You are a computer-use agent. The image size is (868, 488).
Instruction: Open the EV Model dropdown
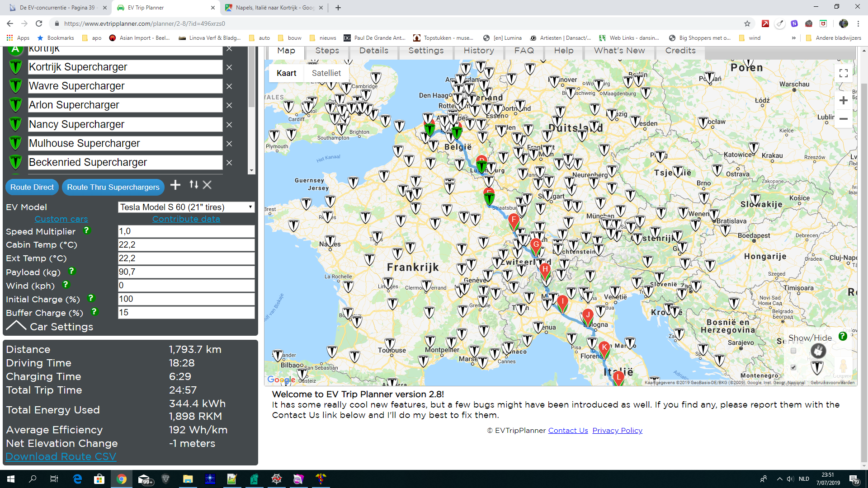click(186, 207)
